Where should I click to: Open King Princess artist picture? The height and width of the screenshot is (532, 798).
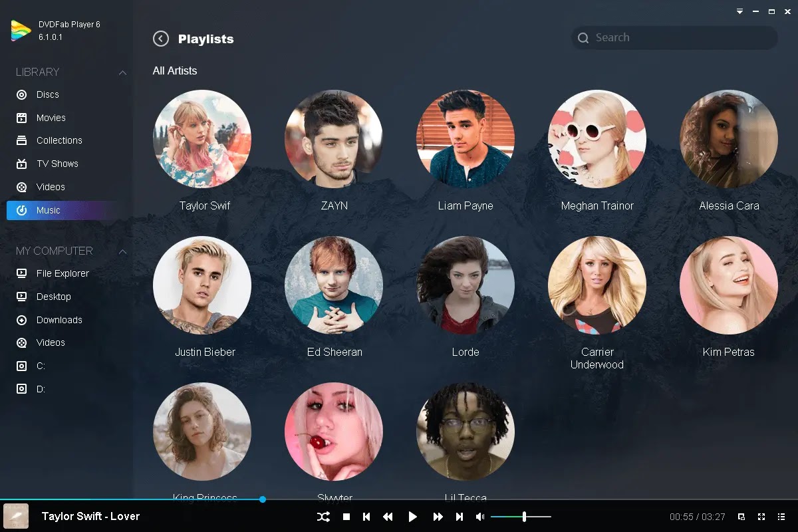[x=202, y=432]
